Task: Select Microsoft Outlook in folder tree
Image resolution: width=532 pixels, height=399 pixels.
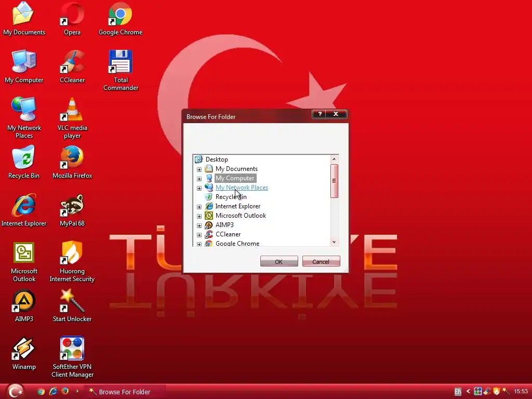Action: (241, 216)
